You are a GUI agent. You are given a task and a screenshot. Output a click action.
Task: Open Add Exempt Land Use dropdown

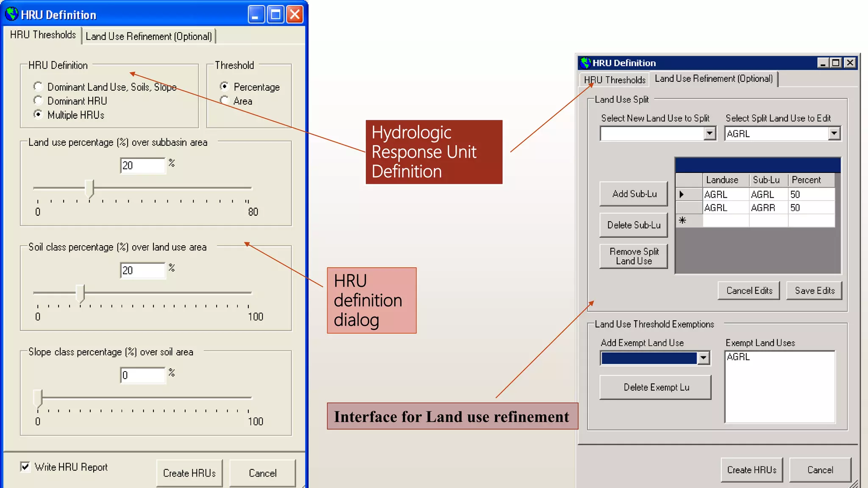tap(704, 358)
